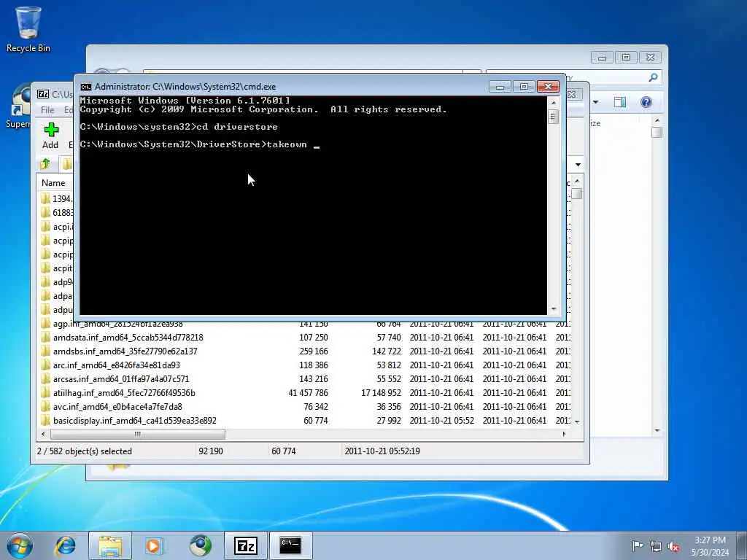Maximize the background Explorer window
Screen dimensions: 747x560
pyautogui.click(x=626, y=58)
